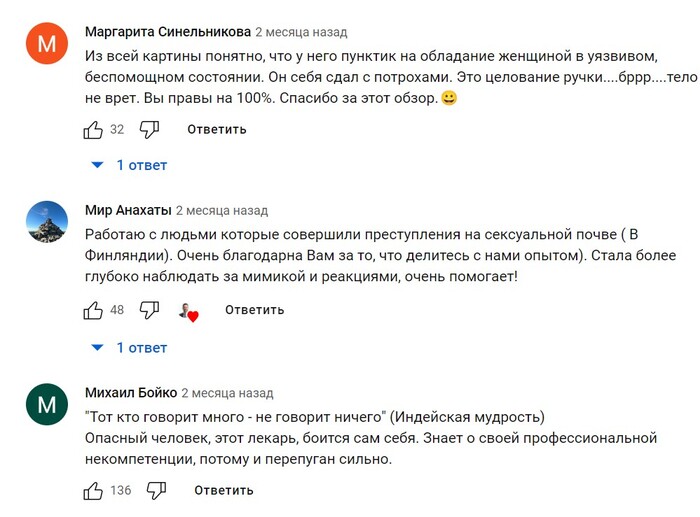Expand the 1 ответ under Мир Анахаты's comment
This screenshot has width=700, height=517.
click(x=142, y=348)
